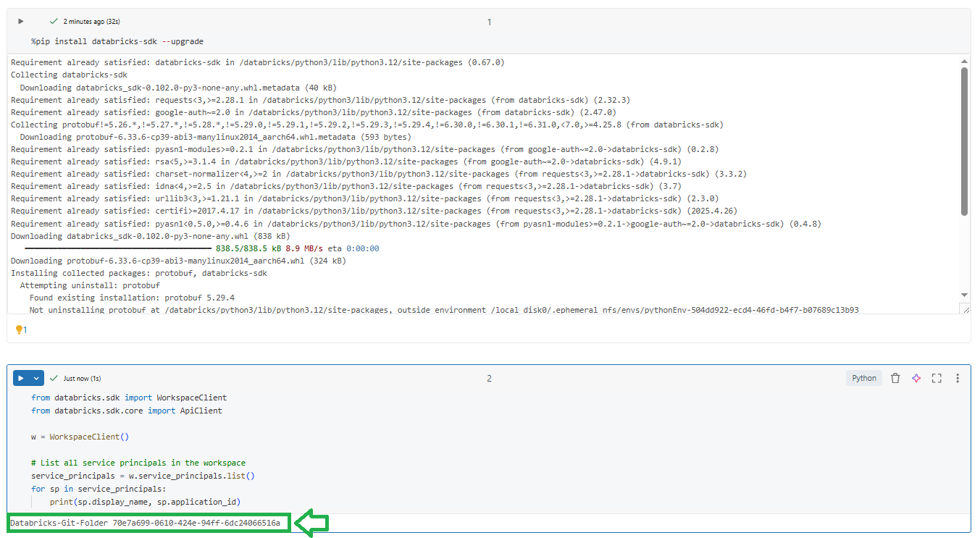Click the vertical scrollbar thumb in cell 1 output
This screenshot has width=980, height=538.
point(964,141)
